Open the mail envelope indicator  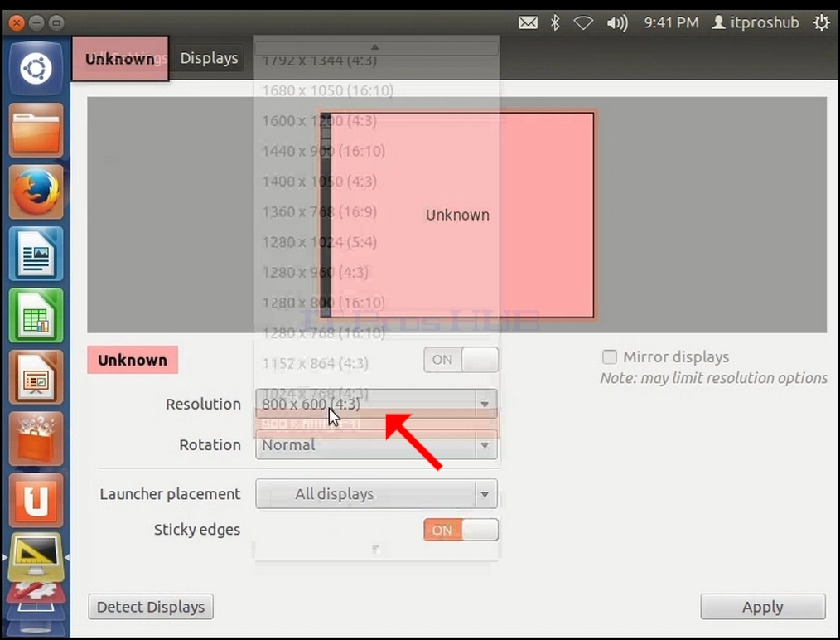(x=528, y=22)
